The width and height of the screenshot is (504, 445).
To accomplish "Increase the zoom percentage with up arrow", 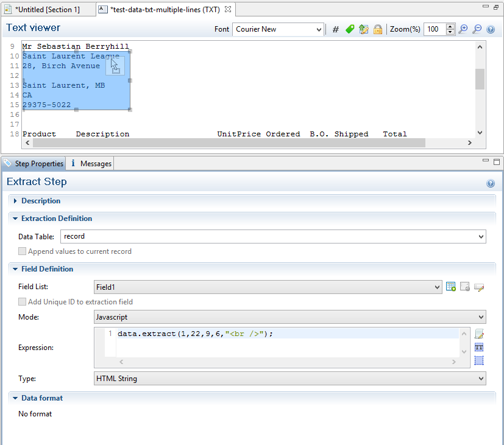I will coord(450,26).
